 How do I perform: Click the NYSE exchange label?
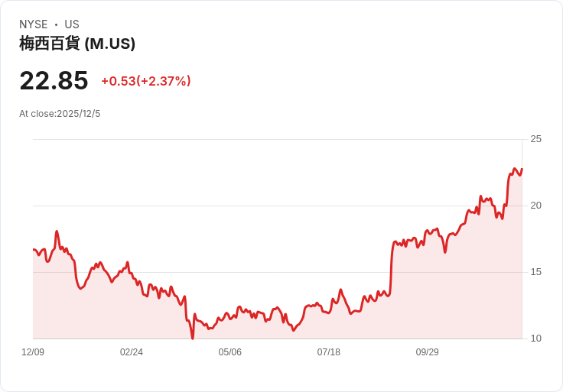[34, 24]
